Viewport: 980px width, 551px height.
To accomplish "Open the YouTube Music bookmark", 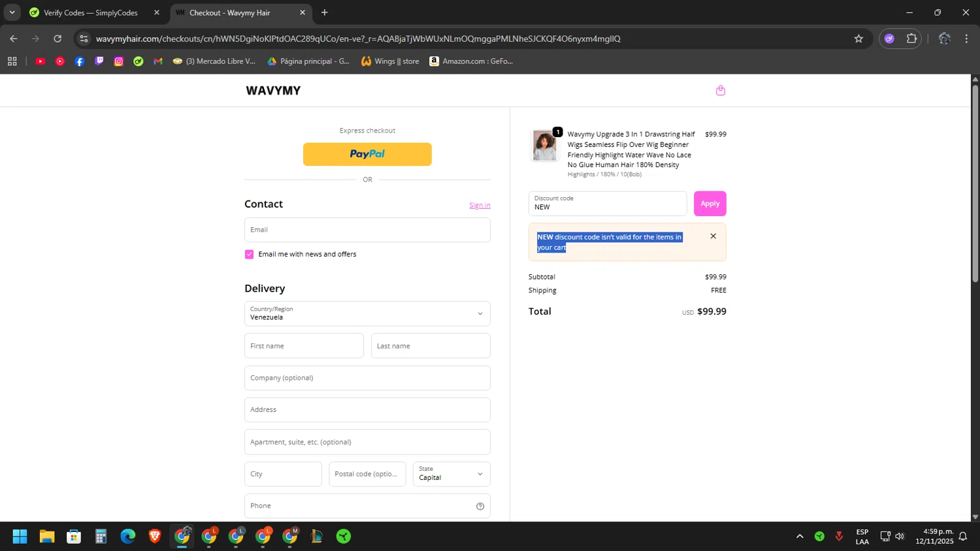I will point(60,61).
